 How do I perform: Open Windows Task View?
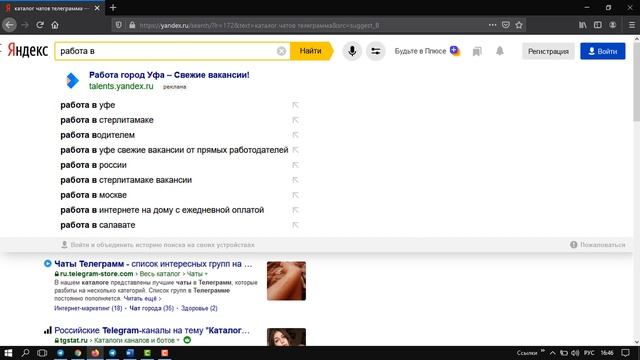(42, 353)
